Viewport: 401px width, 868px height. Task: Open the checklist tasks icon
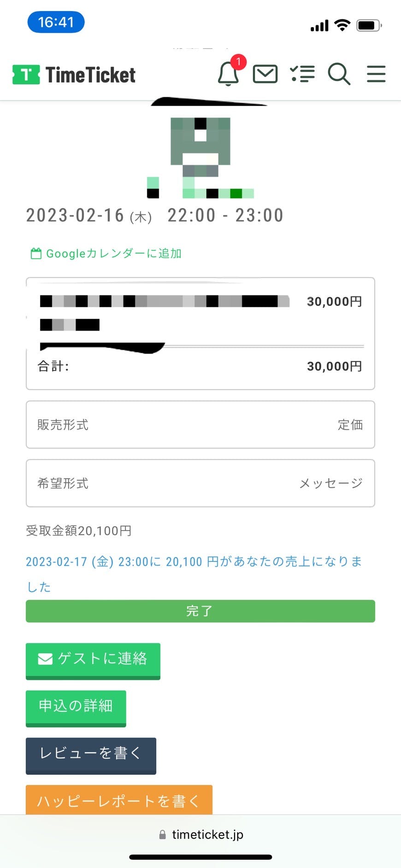[302, 74]
